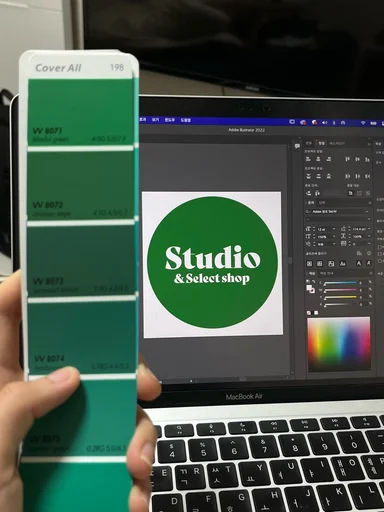Toggle the align to artboard option button
Image resolution: width=384 pixels, height=512 pixels.
(x=368, y=193)
